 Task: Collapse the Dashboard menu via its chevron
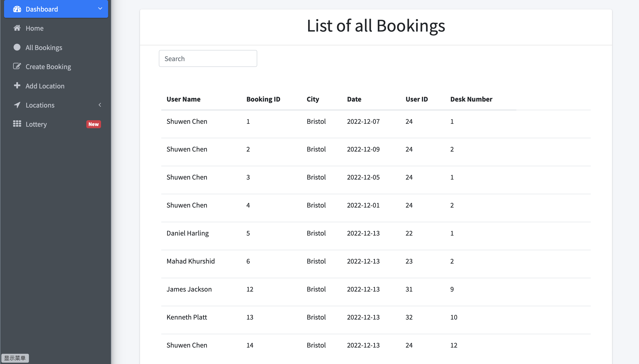(100, 8)
